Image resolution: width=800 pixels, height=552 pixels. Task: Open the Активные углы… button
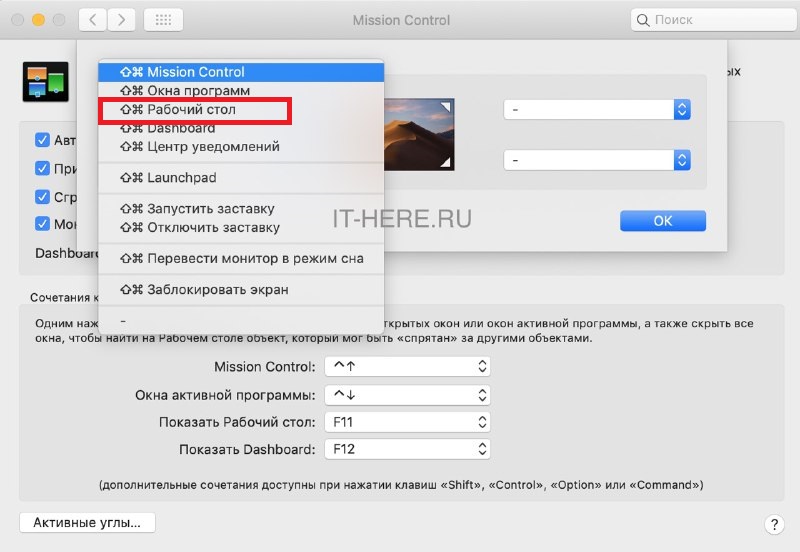[x=87, y=522]
